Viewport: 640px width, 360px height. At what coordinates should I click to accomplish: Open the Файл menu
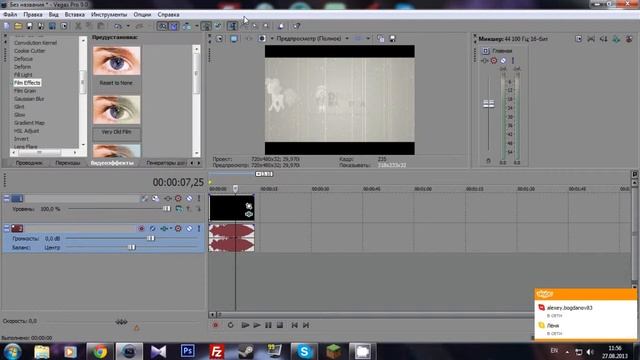click(x=10, y=14)
